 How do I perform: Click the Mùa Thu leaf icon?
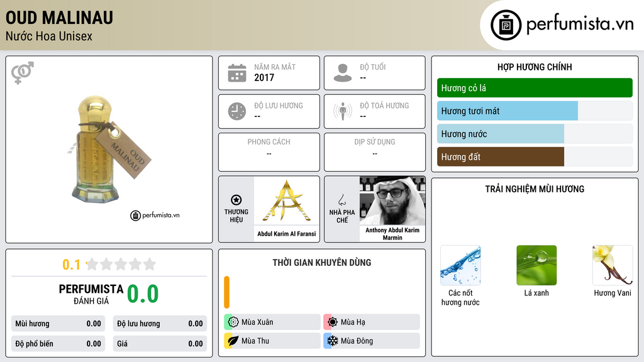click(x=233, y=341)
